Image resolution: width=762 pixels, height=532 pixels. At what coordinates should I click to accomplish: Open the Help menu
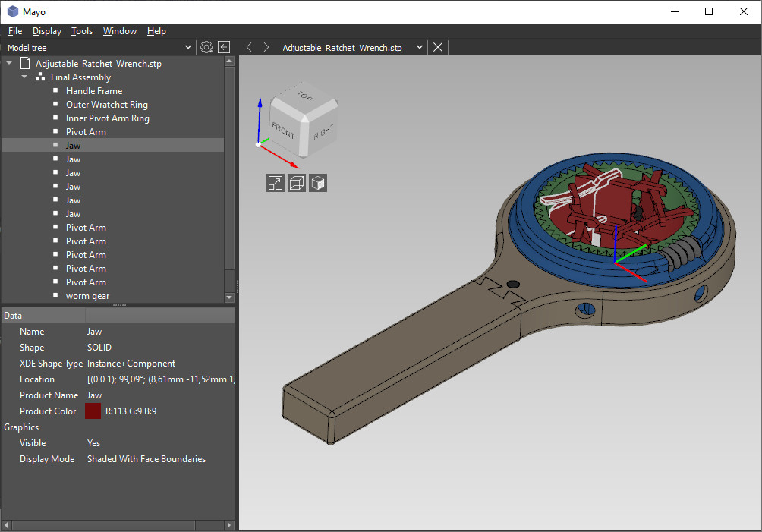pyautogui.click(x=156, y=31)
